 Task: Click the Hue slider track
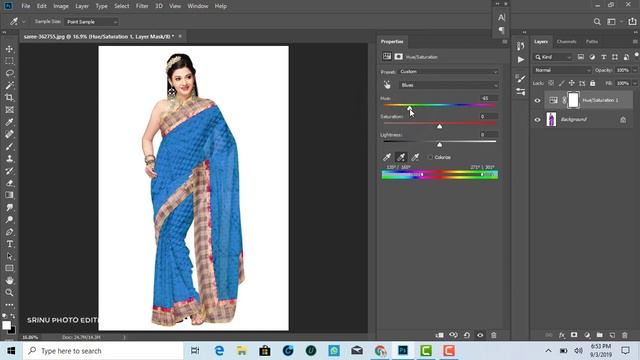coord(440,105)
